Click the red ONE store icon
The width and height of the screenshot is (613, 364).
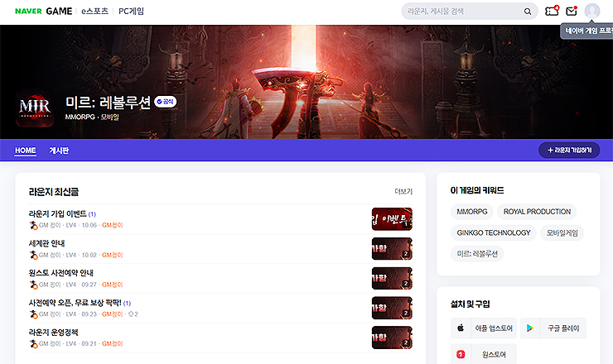point(461,354)
